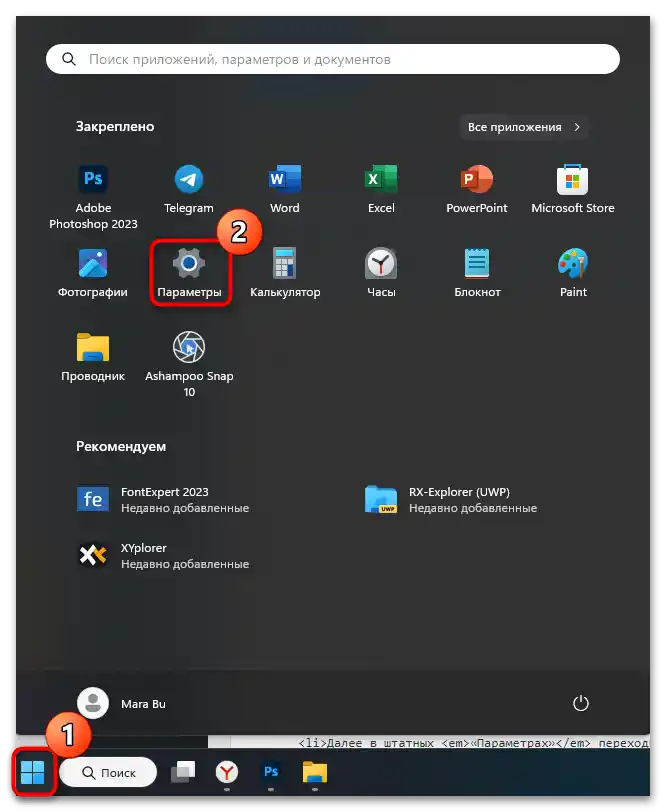The height and width of the screenshot is (812, 666).
Task: Focus the Start menu search field
Action: point(332,59)
